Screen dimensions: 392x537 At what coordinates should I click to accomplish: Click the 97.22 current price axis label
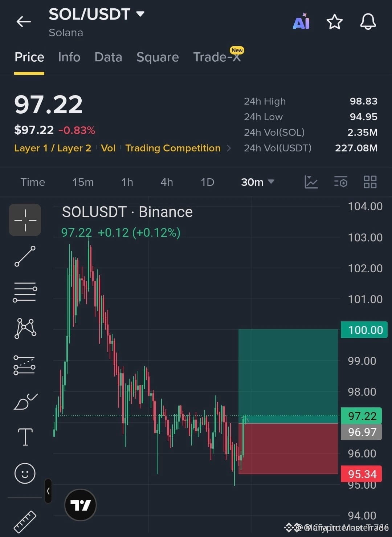361,416
